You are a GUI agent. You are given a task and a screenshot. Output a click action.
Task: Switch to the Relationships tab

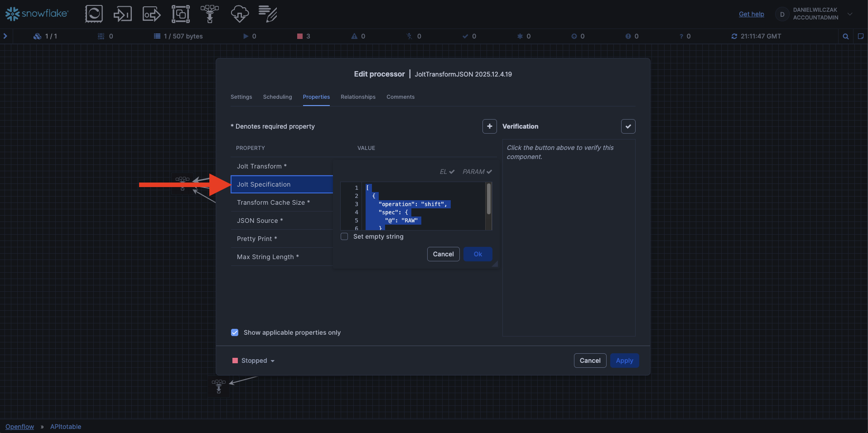pyautogui.click(x=358, y=97)
